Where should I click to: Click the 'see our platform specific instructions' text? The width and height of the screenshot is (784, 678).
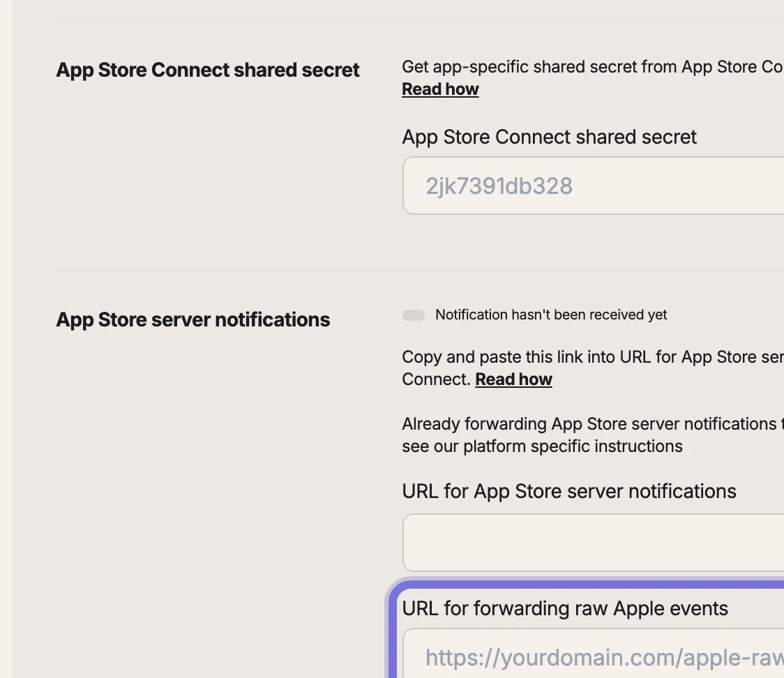(x=542, y=446)
